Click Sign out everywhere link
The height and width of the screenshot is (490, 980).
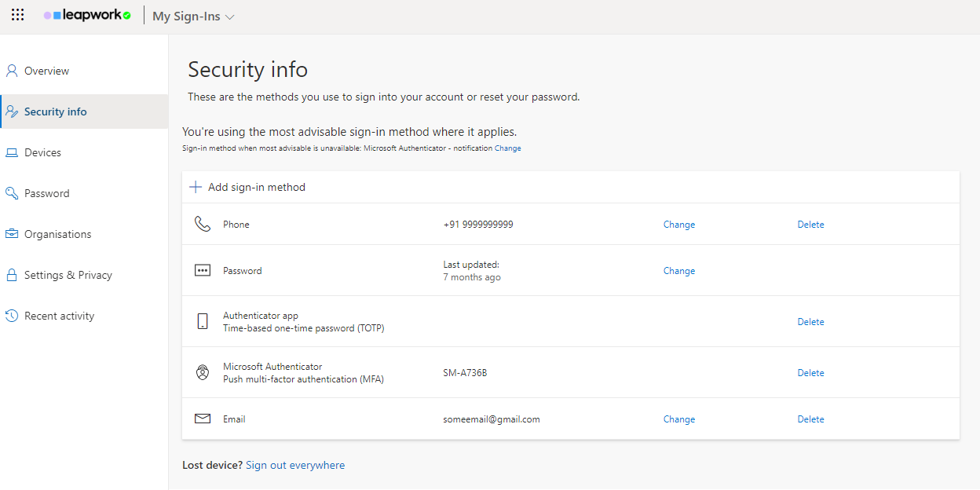point(295,465)
